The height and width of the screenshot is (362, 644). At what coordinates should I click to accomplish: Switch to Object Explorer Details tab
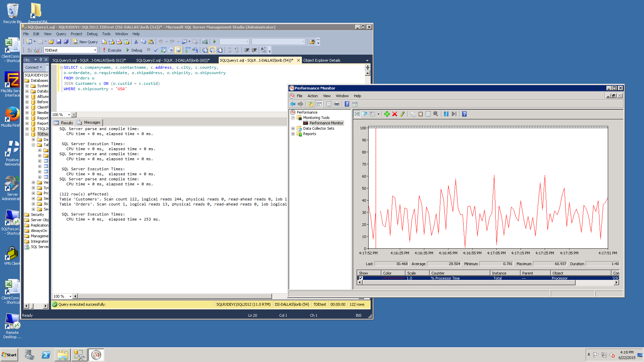tap(322, 60)
